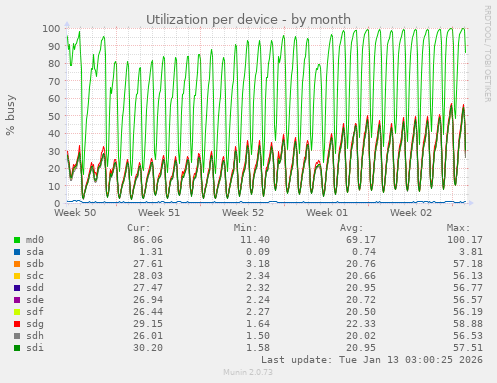Click the 50 y-axis tick label

tap(54, 116)
